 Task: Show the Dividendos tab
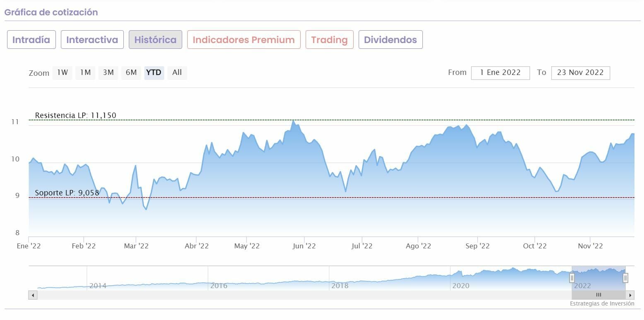coord(390,40)
